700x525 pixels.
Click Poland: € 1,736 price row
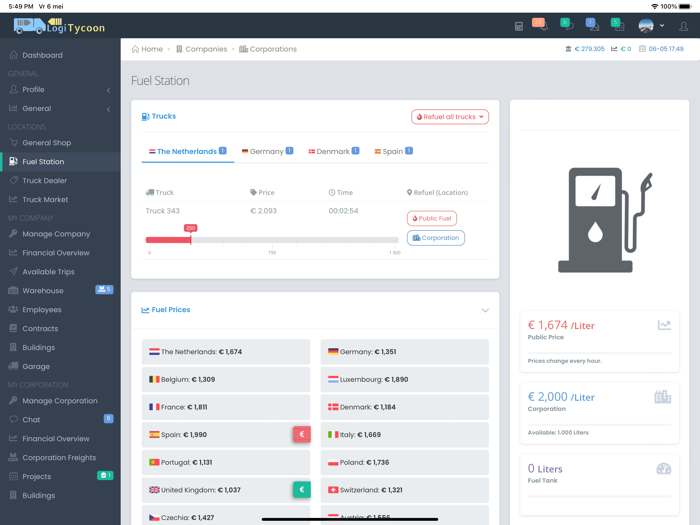tap(404, 462)
